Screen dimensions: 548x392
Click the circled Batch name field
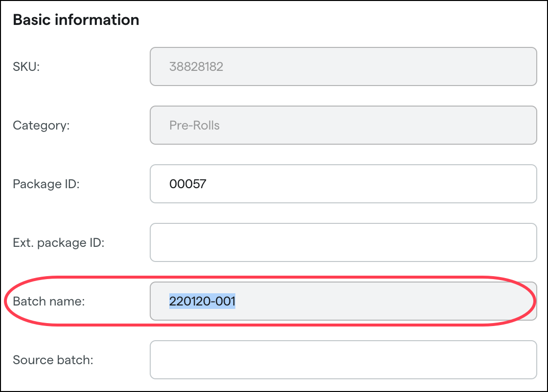[342, 301]
